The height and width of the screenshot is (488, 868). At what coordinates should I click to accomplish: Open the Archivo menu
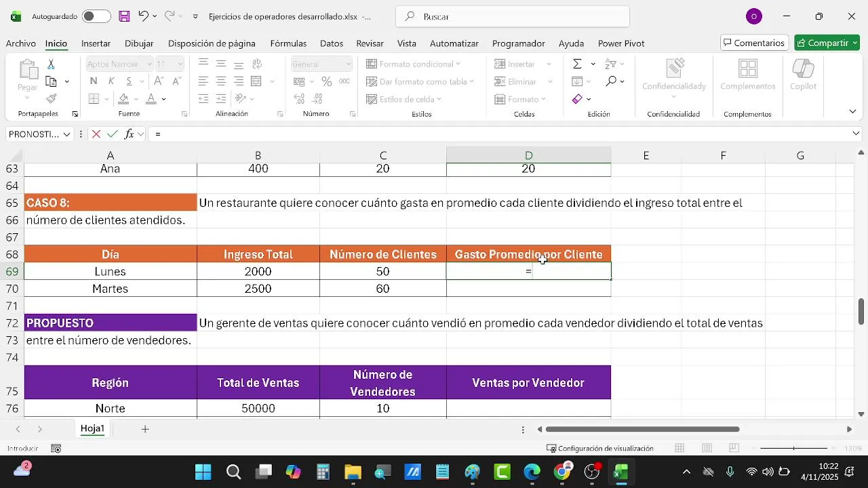pyautogui.click(x=21, y=43)
